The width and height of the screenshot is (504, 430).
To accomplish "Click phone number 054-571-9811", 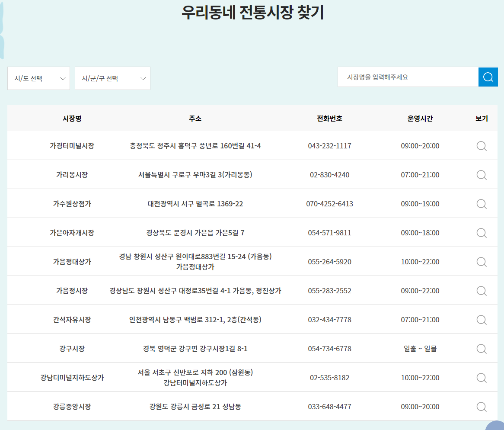I will 329,233.
